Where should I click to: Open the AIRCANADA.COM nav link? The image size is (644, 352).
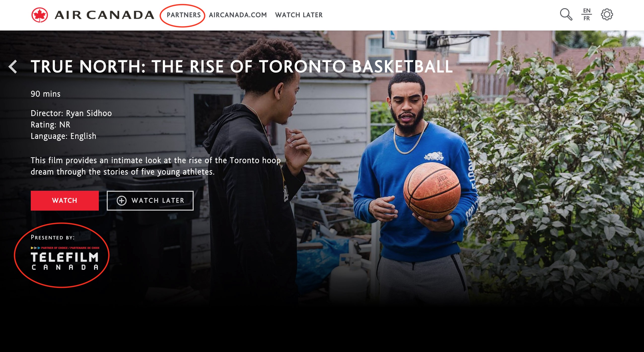coord(238,15)
